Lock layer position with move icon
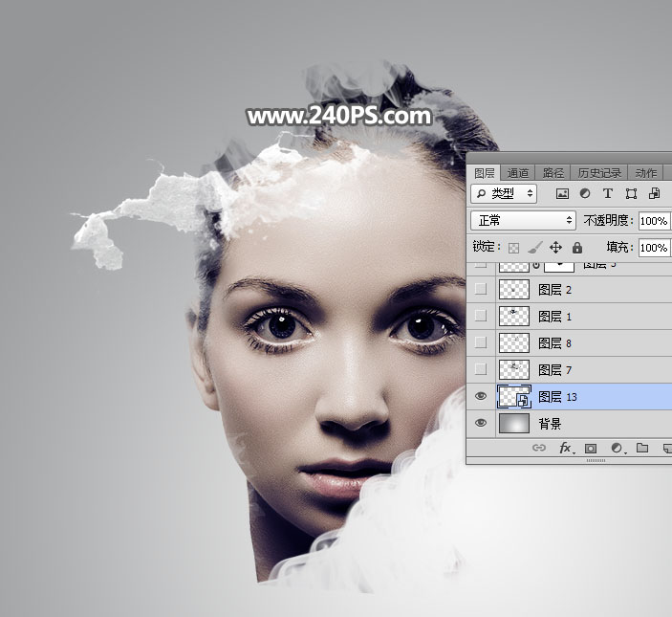 [x=555, y=248]
